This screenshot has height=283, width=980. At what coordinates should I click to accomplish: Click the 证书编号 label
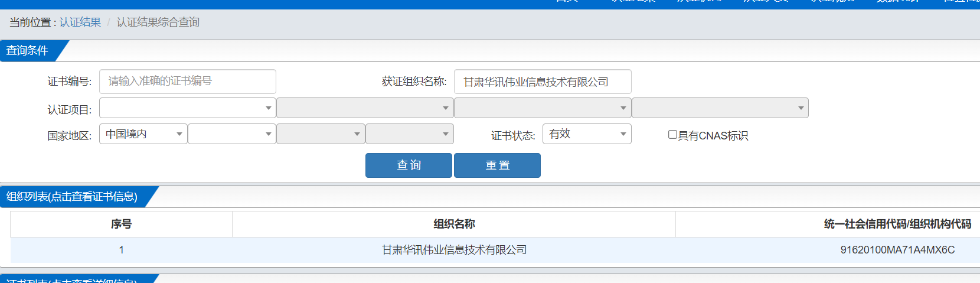pos(70,82)
